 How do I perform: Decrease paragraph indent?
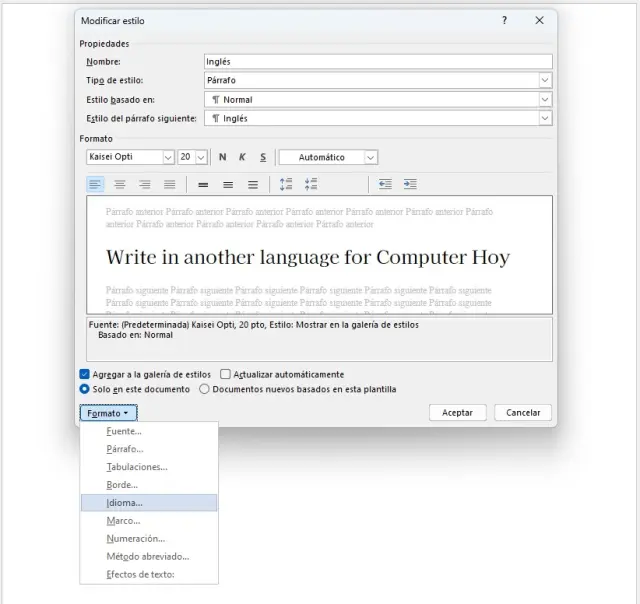[x=385, y=184]
